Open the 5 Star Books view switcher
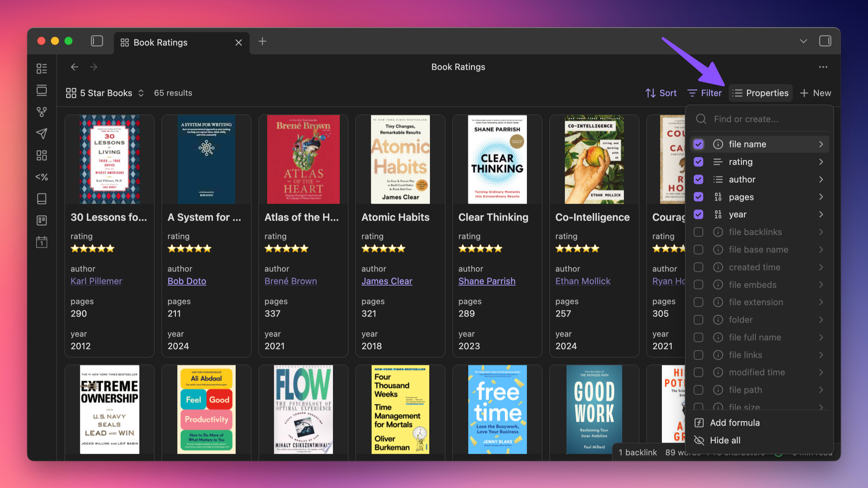868x488 pixels. point(105,93)
